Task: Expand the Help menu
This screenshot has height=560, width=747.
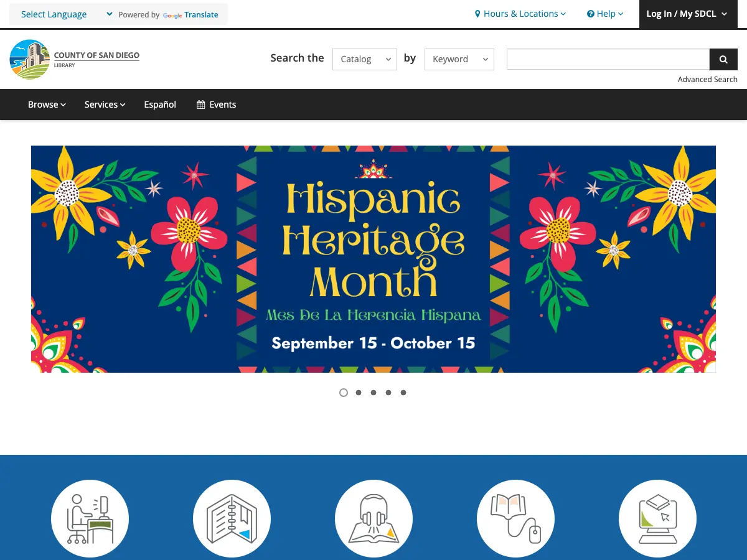Action: [x=605, y=14]
